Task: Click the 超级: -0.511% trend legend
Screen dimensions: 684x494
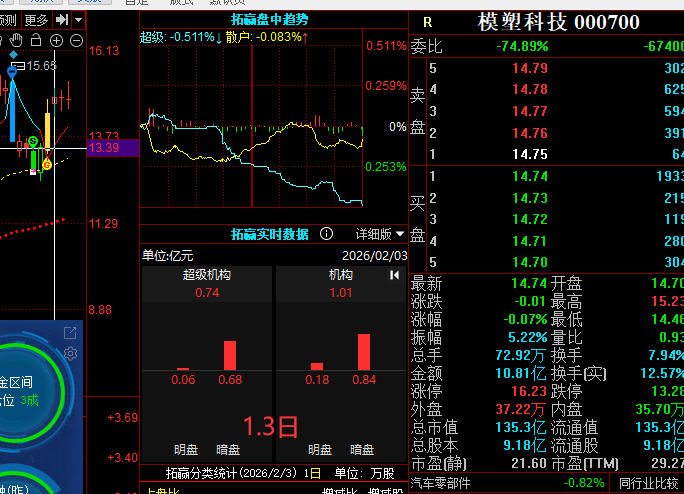Action: (181, 37)
